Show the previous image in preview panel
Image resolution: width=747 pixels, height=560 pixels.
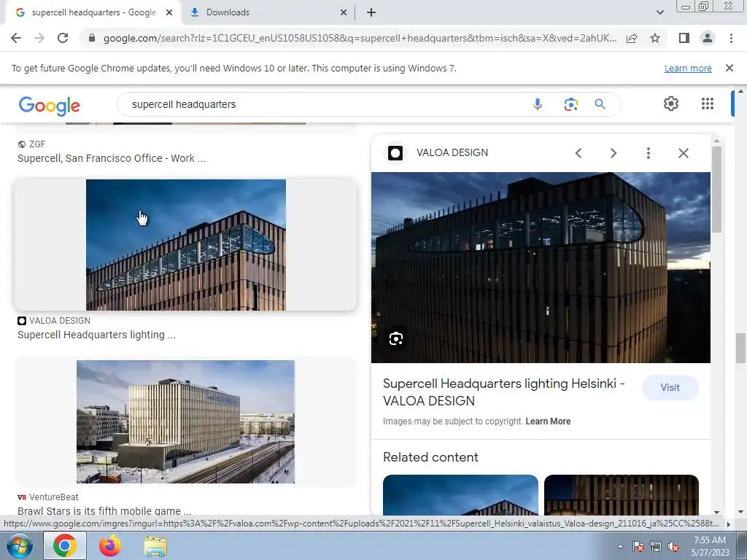578,153
